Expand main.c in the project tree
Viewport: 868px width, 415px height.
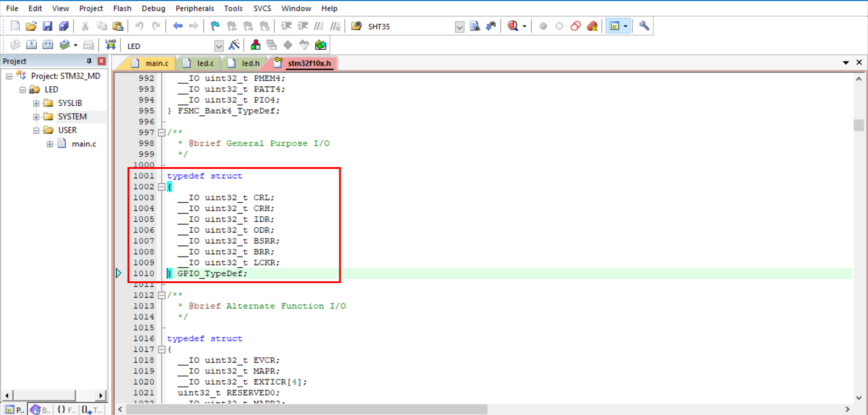pyautogui.click(x=50, y=144)
